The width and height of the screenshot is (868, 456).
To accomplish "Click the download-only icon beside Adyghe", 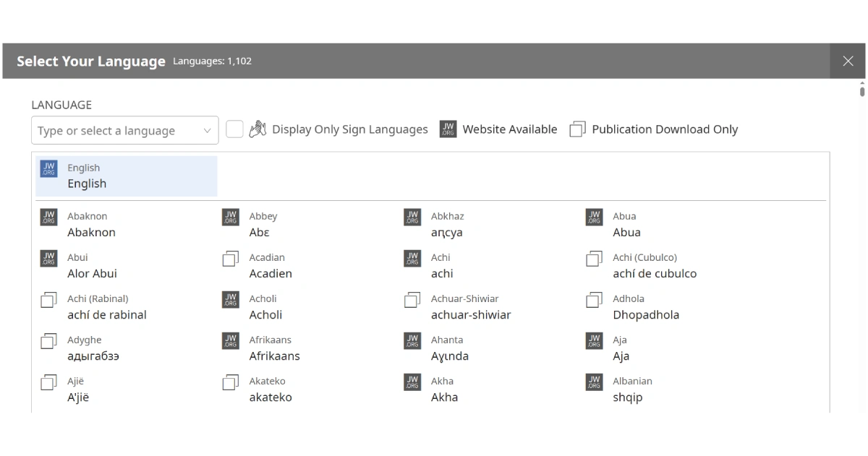I will pyautogui.click(x=48, y=341).
